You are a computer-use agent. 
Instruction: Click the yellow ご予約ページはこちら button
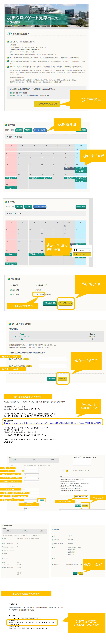click(47, 104)
